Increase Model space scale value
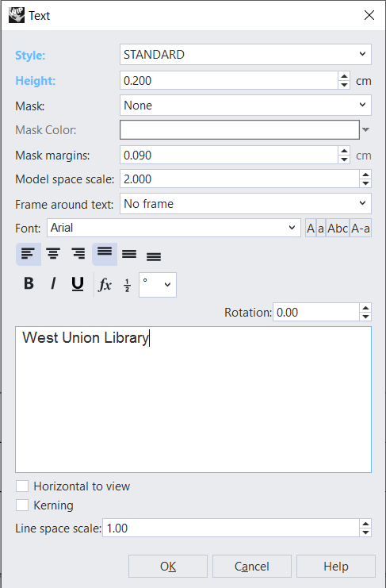This screenshot has height=588, width=386. tap(365, 175)
